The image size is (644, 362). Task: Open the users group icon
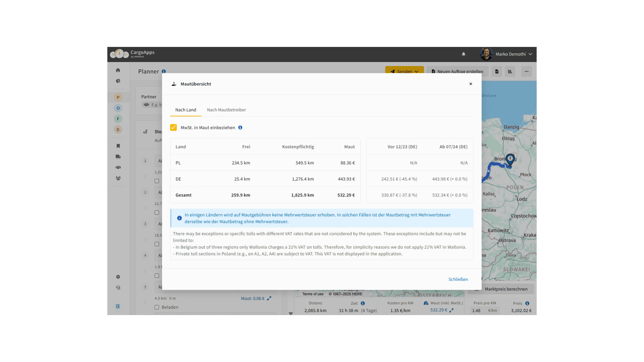click(118, 178)
